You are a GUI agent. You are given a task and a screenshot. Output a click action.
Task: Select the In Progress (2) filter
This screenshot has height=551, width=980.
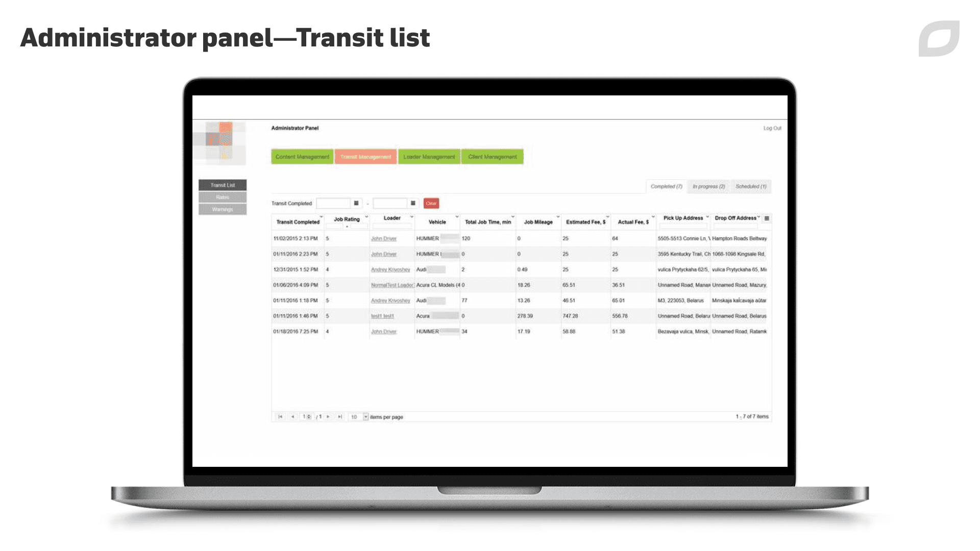pos(708,186)
